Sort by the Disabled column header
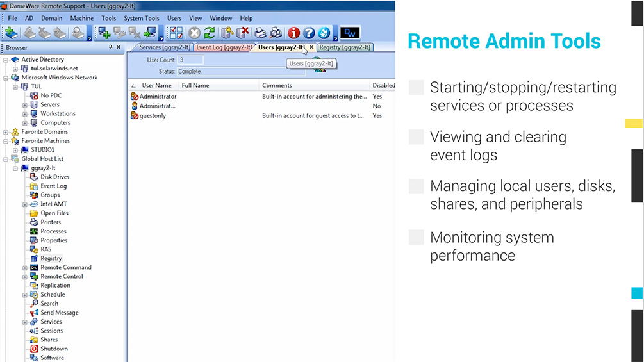 pyautogui.click(x=383, y=85)
